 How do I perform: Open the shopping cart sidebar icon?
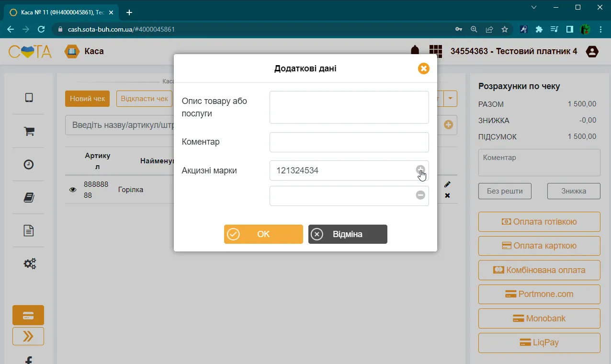[29, 131]
